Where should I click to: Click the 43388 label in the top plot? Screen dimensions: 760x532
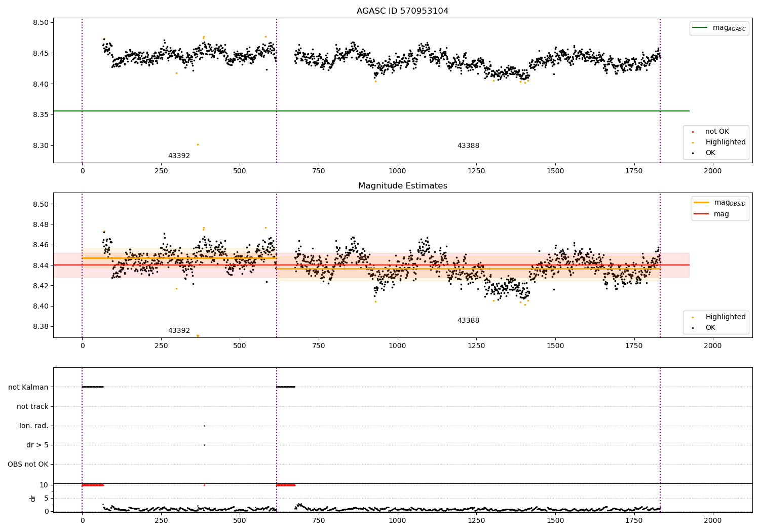pos(468,145)
